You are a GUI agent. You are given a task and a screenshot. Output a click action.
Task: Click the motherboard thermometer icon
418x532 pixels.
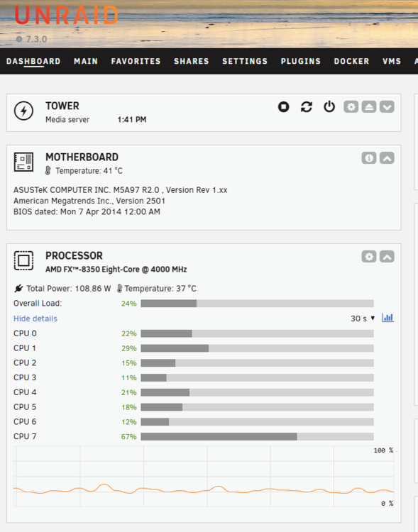click(x=48, y=171)
